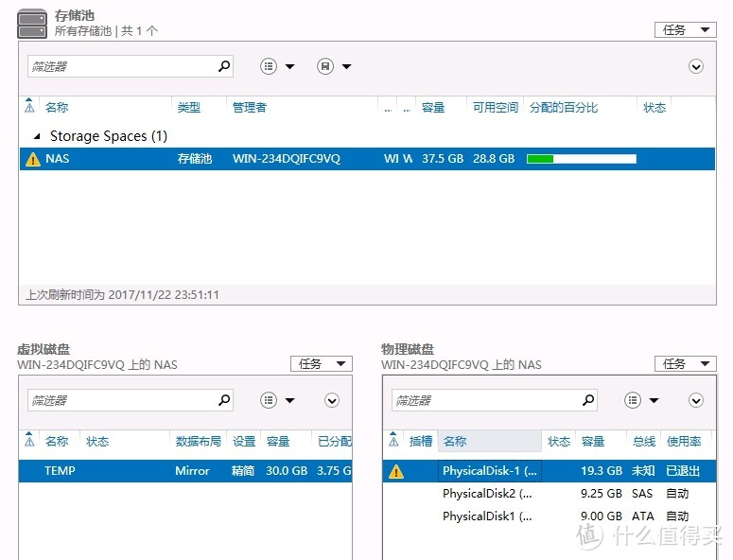This screenshot has width=733, height=560.
Task: Click ATA bus cell of PhysicalDisk1
Action: [x=643, y=516]
